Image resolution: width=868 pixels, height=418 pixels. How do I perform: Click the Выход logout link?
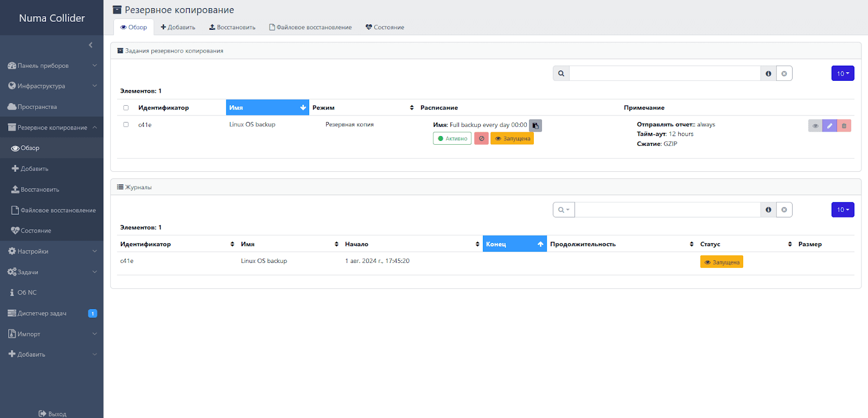point(53,414)
